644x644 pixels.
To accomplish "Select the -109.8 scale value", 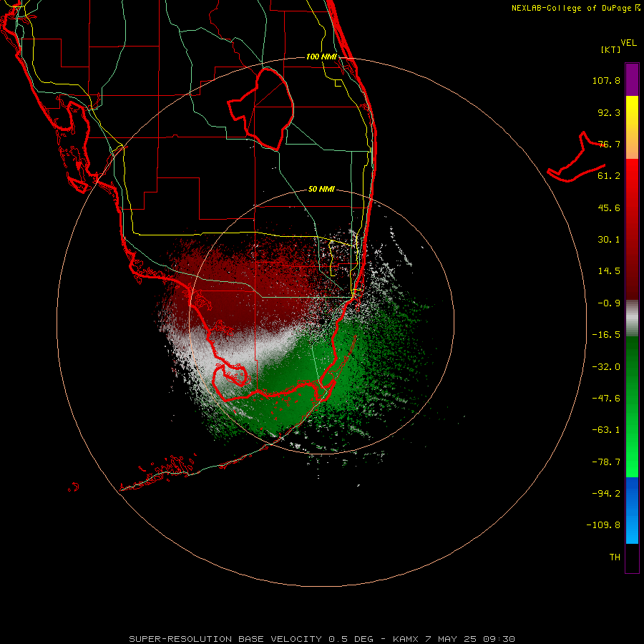I will (x=603, y=525).
